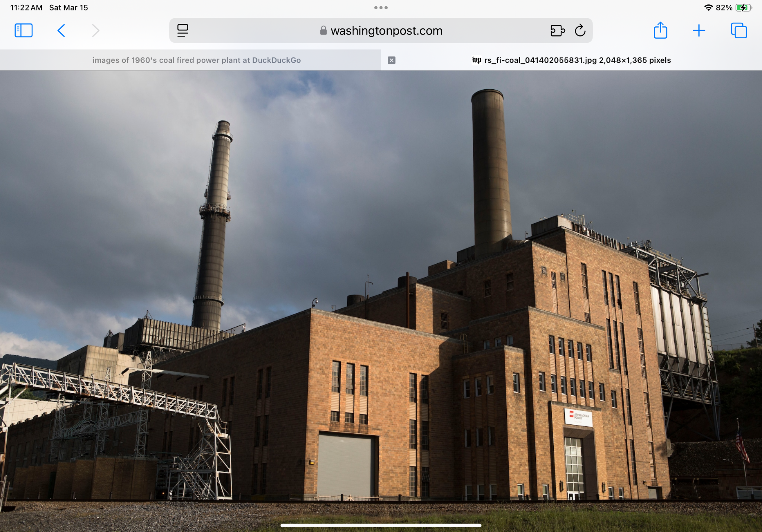Open a new tab with plus
The width and height of the screenshot is (762, 532).
699,31
